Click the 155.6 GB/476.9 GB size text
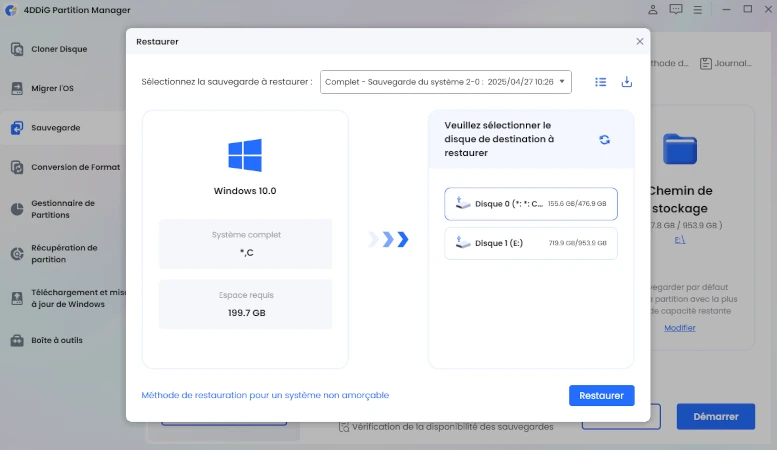 [577, 204]
